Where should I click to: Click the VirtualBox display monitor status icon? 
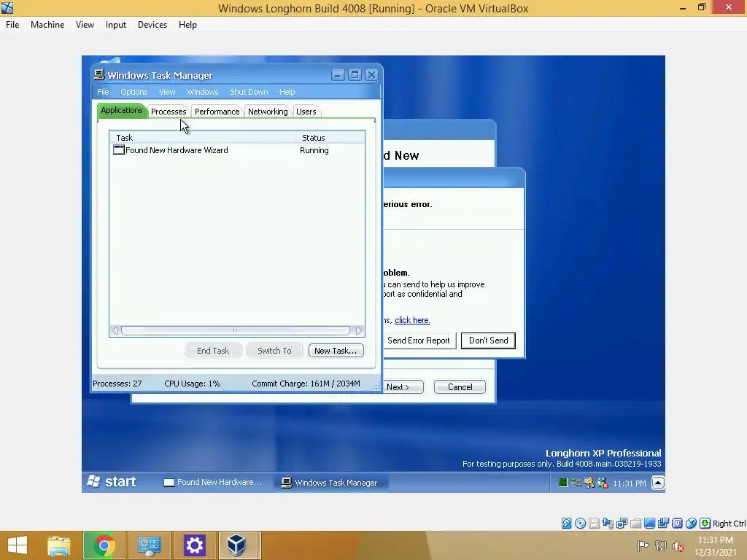coord(649,524)
